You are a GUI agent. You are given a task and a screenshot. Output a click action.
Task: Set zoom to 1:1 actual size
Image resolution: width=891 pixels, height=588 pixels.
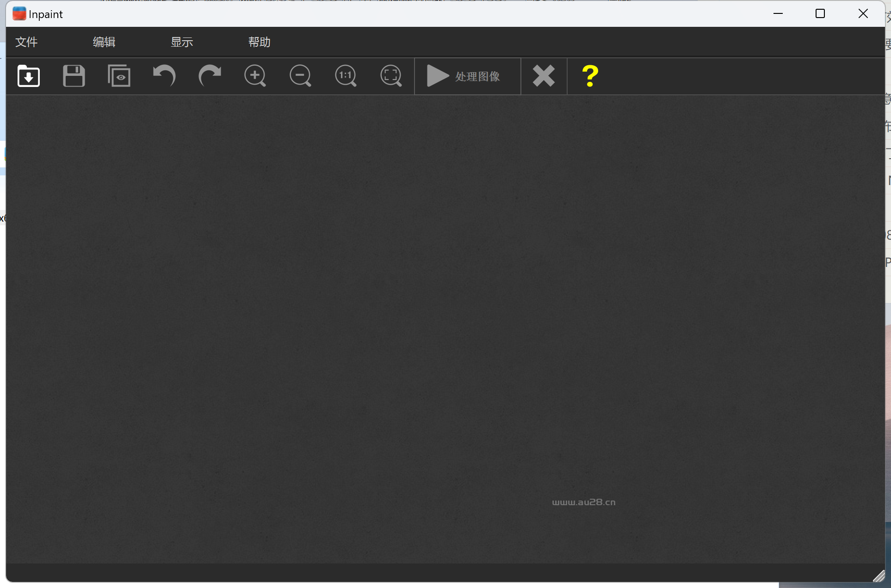(346, 76)
